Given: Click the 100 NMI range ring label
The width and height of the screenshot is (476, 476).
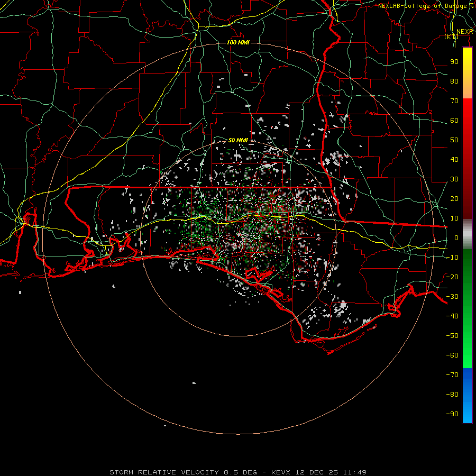Looking at the screenshot, I should (x=238, y=42).
